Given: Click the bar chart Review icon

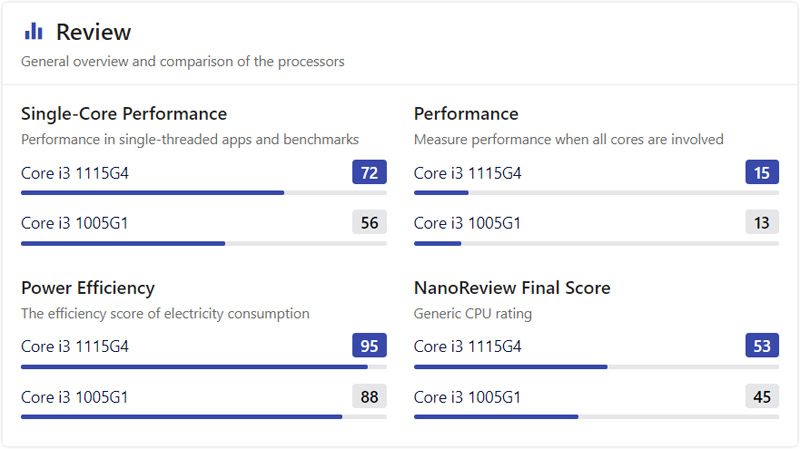Looking at the screenshot, I should pos(34,31).
